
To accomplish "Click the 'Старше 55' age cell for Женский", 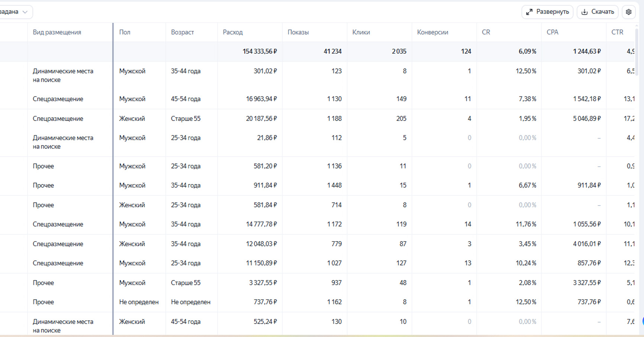I will [186, 119].
